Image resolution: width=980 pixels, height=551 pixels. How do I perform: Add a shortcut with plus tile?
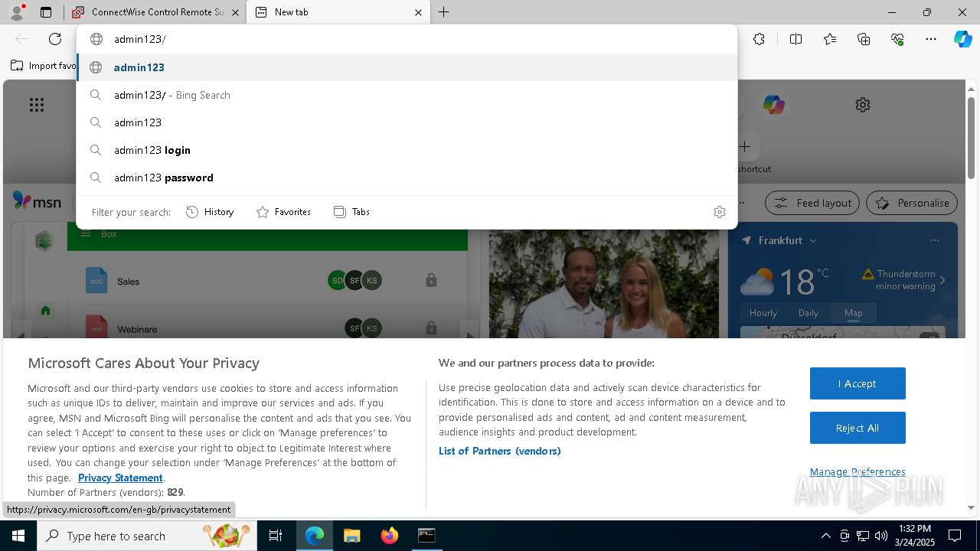click(x=744, y=146)
